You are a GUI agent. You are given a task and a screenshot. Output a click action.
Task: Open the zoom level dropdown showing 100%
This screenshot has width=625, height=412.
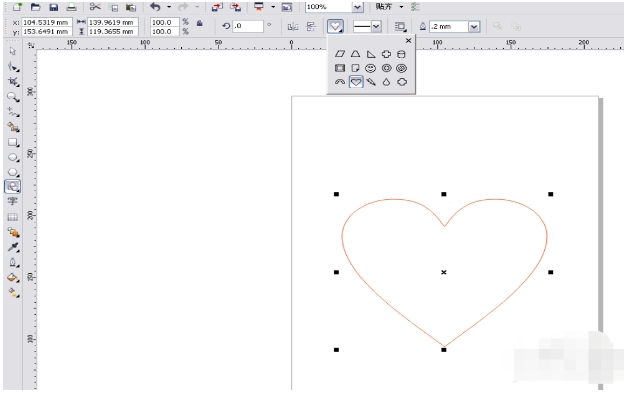point(357,7)
